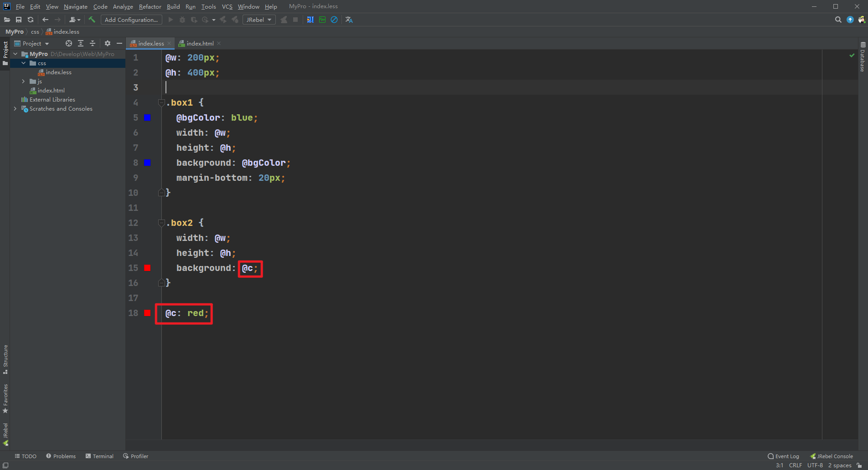Select index.less in project tree
Image resolution: width=868 pixels, height=470 pixels.
(58, 72)
